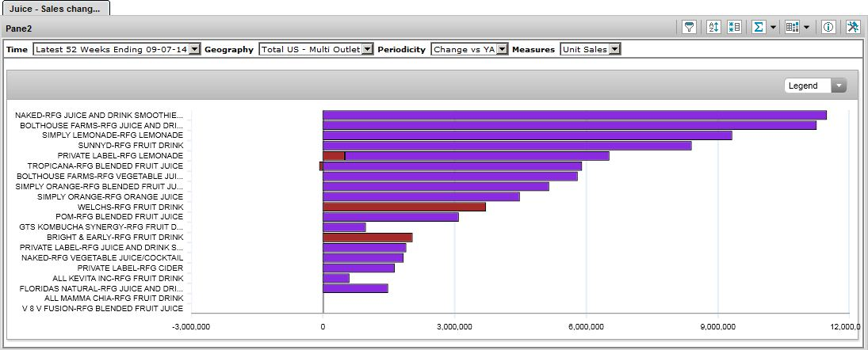Select the Juice - Sales change tab
868x350 pixels.
pos(55,9)
